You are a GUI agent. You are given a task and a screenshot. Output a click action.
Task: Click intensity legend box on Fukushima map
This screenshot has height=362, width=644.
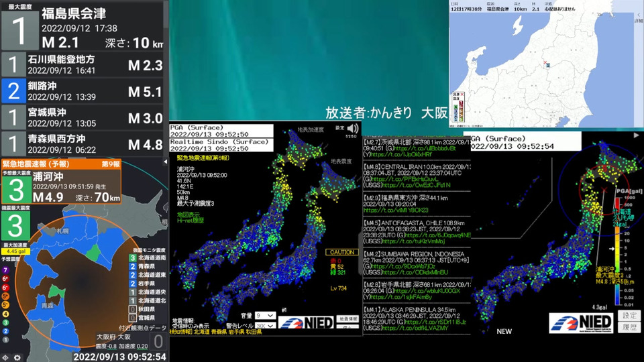coord(458,107)
